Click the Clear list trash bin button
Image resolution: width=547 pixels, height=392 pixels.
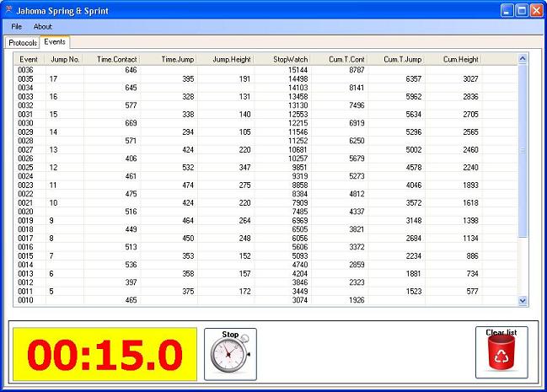click(x=501, y=352)
